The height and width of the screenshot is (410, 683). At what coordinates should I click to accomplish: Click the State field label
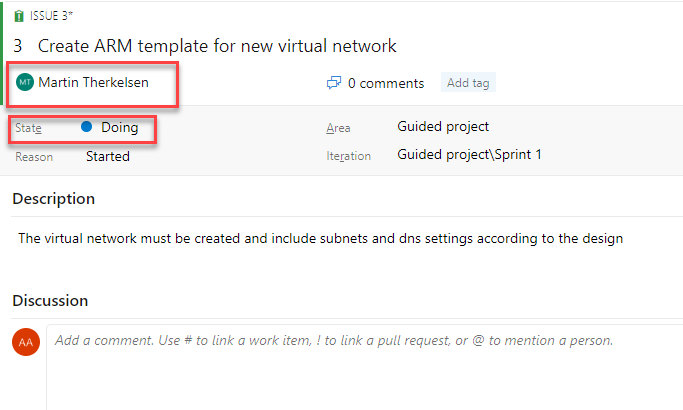(28, 128)
